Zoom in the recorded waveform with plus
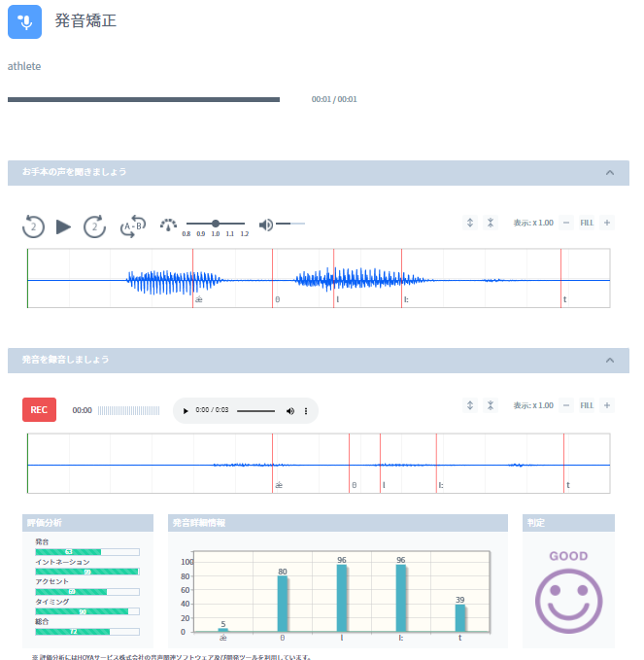The width and height of the screenshot is (644, 660). click(x=606, y=405)
